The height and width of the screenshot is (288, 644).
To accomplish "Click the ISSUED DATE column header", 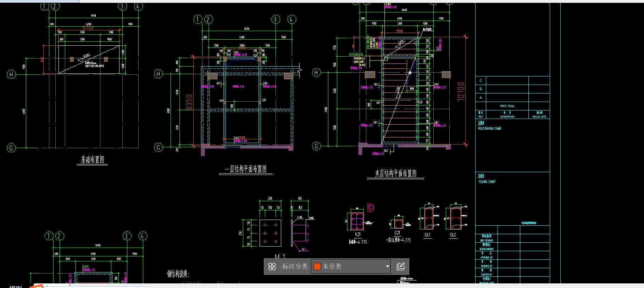I will (x=539, y=117).
